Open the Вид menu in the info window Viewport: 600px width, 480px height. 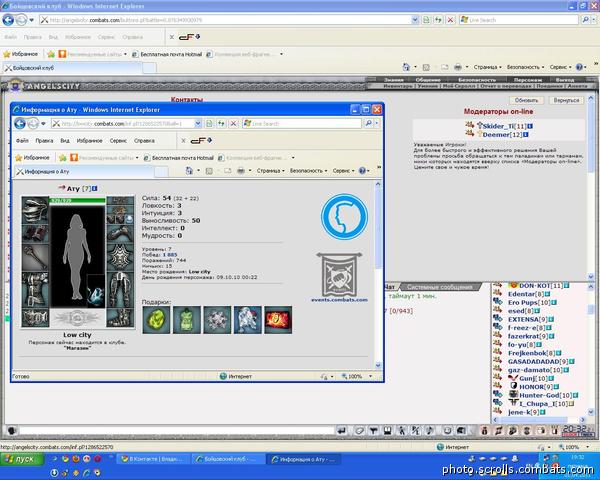click(65, 140)
